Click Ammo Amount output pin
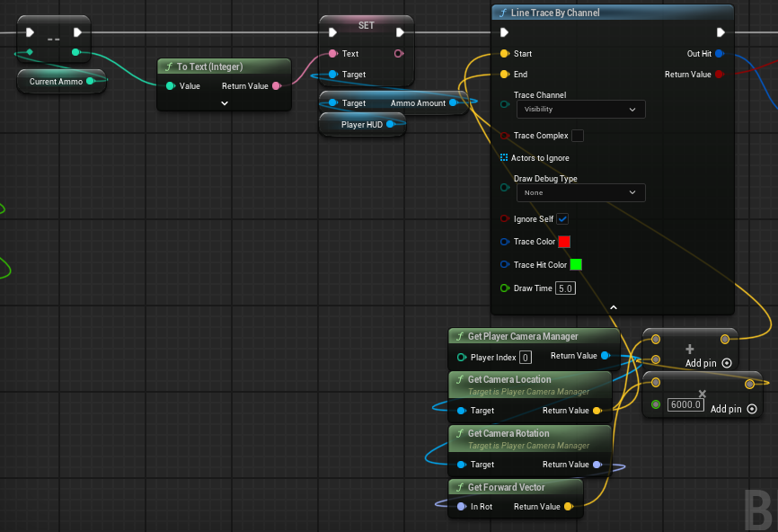 click(x=453, y=103)
